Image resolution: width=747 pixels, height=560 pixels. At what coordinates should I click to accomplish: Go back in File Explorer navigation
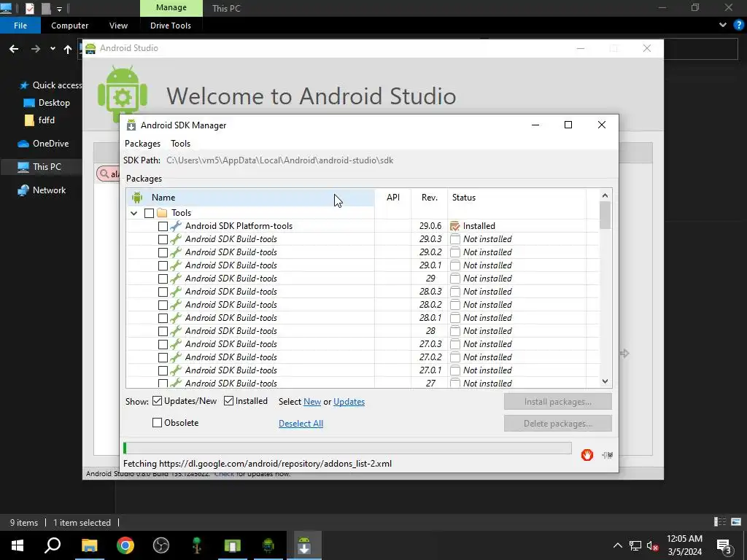coord(14,49)
